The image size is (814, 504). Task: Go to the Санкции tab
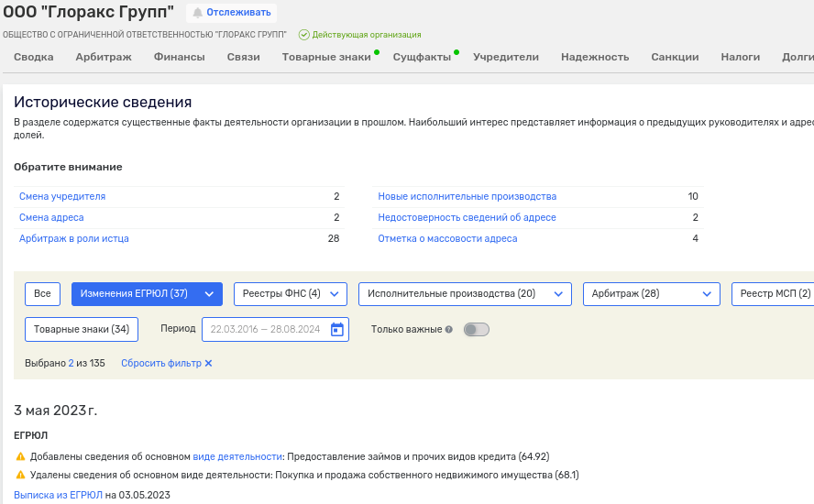[675, 57]
